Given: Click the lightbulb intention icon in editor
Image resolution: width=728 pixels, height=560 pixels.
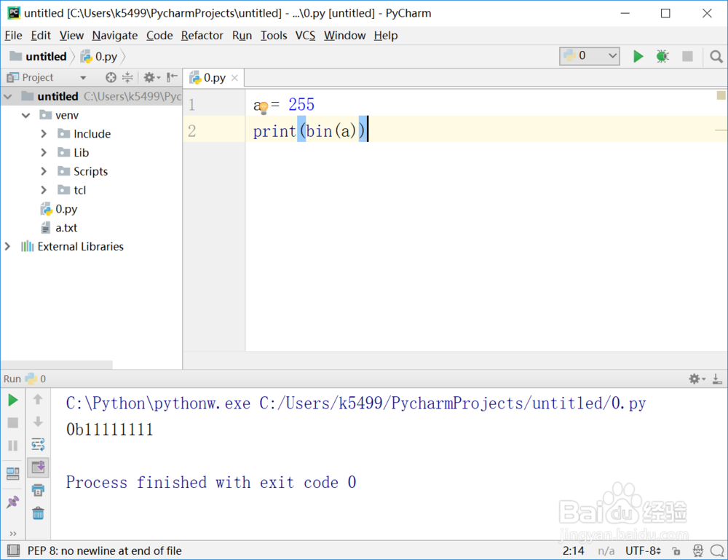Looking at the screenshot, I should [x=264, y=108].
